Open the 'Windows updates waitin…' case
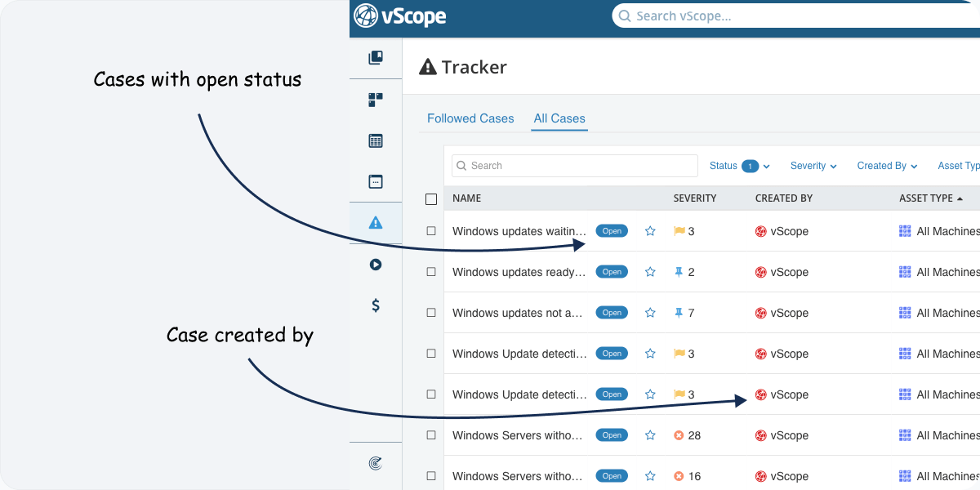Screen dimensions: 980x490 519,231
